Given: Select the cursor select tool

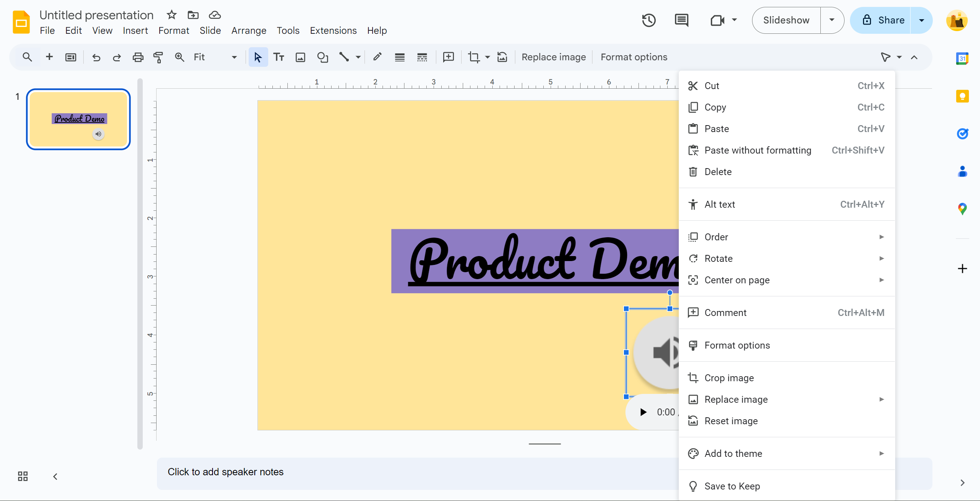Looking at the screenshot, I should [258, 57].
